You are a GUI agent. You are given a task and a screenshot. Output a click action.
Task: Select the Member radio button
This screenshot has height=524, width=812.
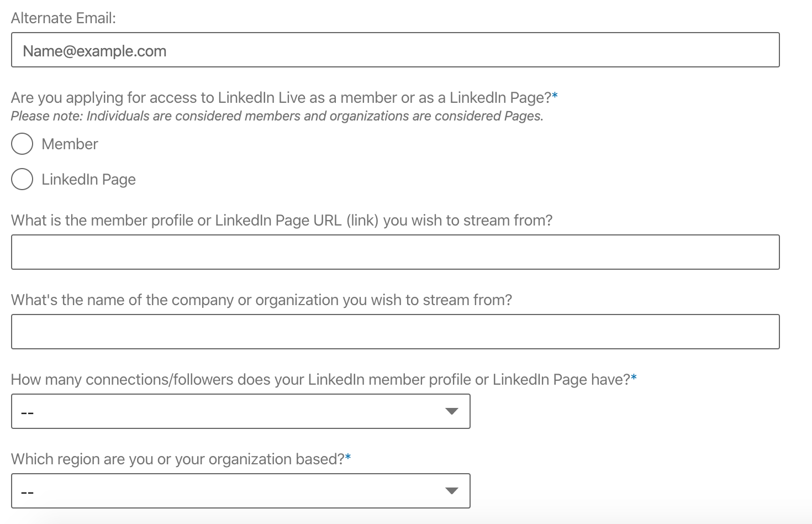click(x=22, y=144)
